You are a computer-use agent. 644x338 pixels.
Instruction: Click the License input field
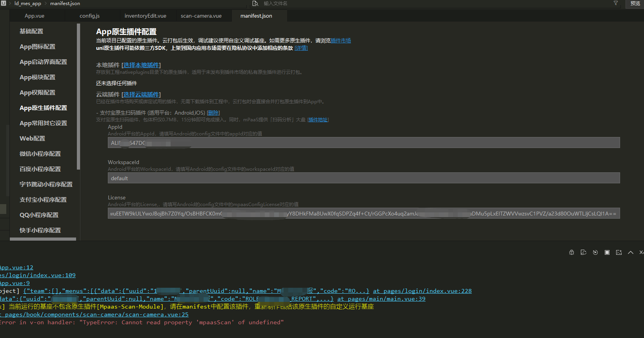[x=364, y=214]
